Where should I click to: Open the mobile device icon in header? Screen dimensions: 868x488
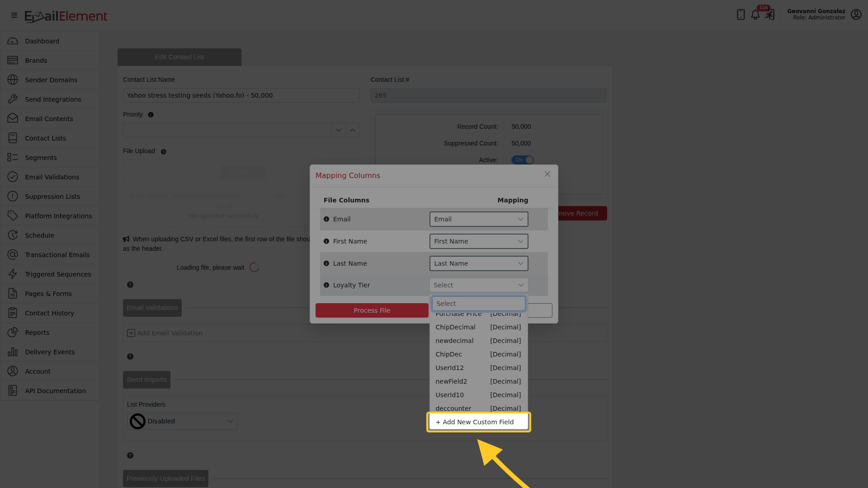741,14
